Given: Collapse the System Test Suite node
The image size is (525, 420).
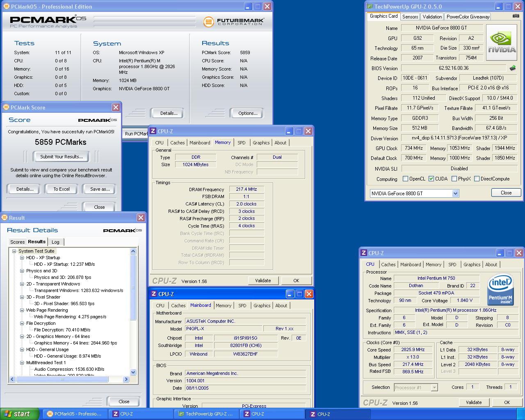Looking at the screenshot, I should [14, 251].
